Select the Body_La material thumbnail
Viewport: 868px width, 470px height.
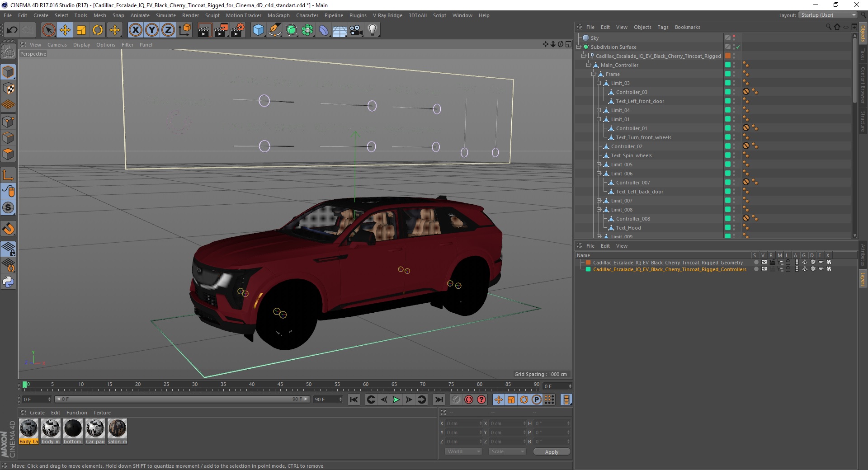click(28, 432)
